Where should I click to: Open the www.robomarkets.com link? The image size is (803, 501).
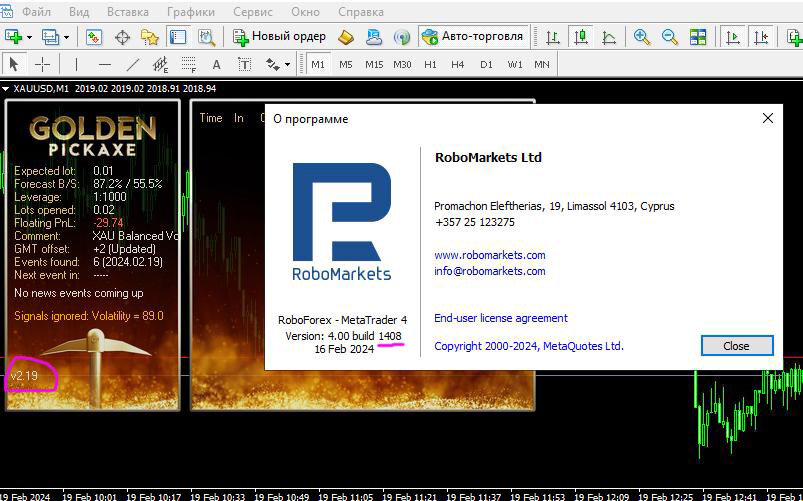(x=490, y=255)
